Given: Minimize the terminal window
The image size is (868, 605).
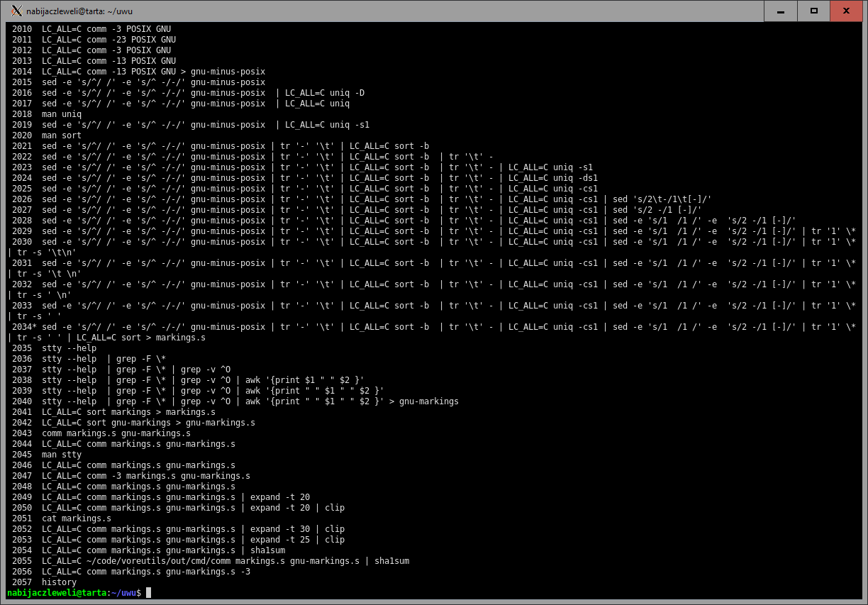Looking at the screenshot, I should (781, 11).
